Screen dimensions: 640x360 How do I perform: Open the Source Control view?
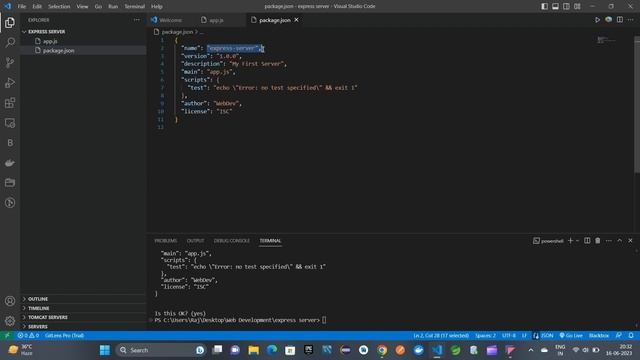tap(10, 62)
